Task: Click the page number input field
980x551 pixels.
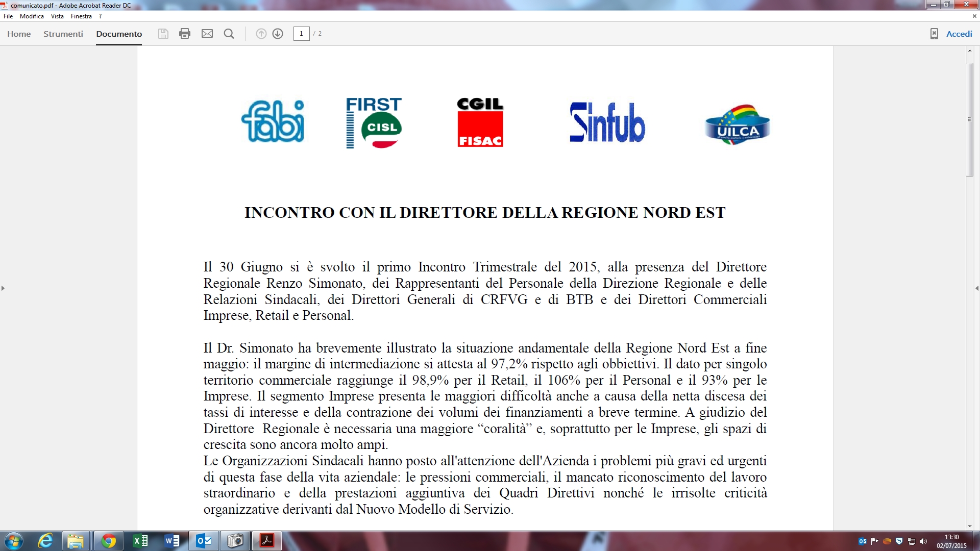Action: point(301,34)
